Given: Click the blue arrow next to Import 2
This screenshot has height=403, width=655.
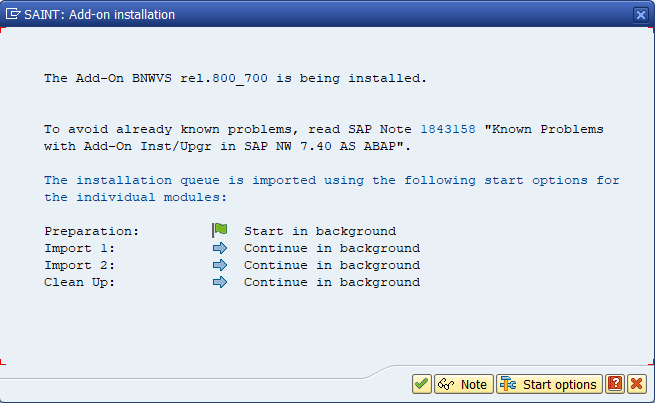Looking at the screenshot, I should point(220,265).
